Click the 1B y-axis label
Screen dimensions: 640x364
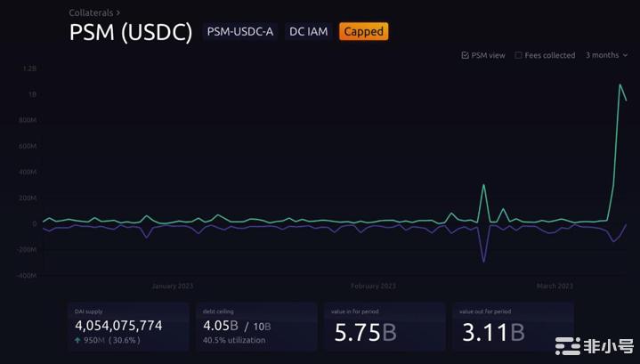point(32,94)
